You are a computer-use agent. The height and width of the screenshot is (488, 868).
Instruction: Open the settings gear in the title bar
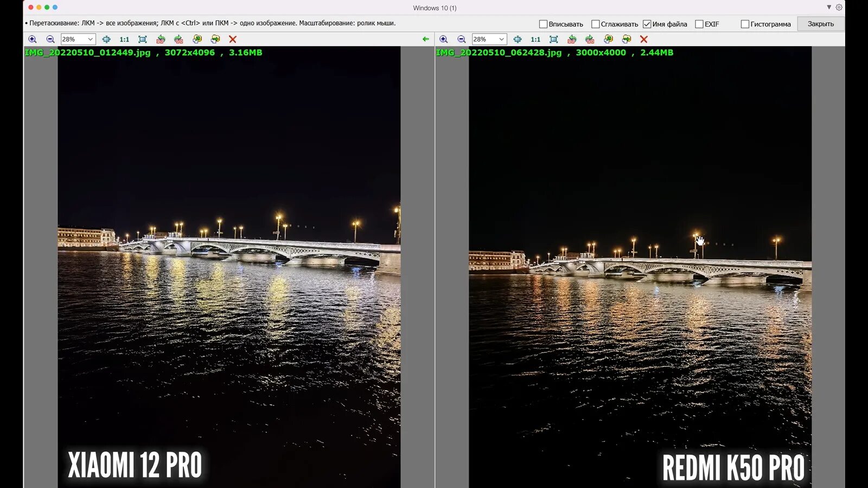[x=839, y=8]
